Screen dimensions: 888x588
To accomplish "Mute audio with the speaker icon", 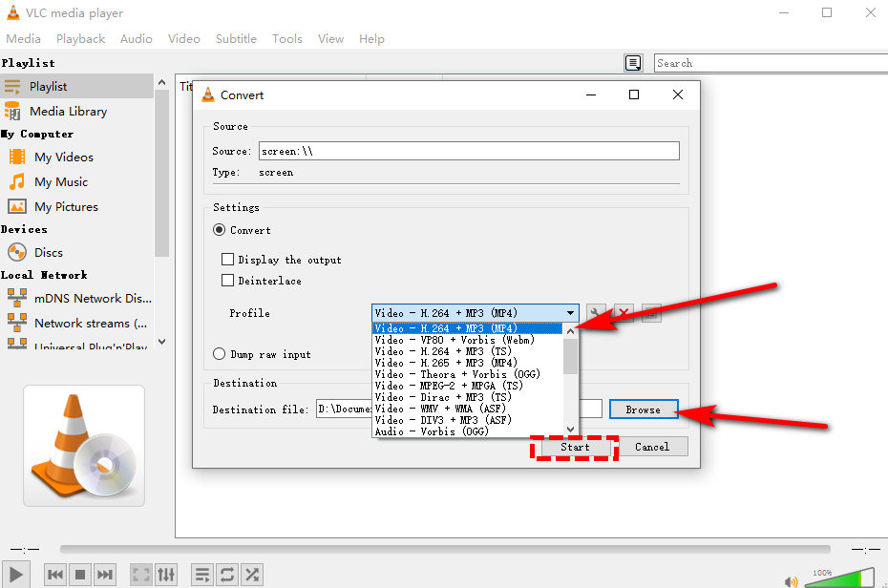I will coord(791,581).
